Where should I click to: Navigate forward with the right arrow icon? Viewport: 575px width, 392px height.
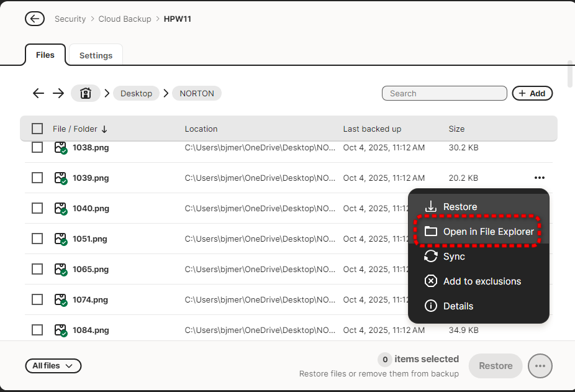[x=58, y=93]
